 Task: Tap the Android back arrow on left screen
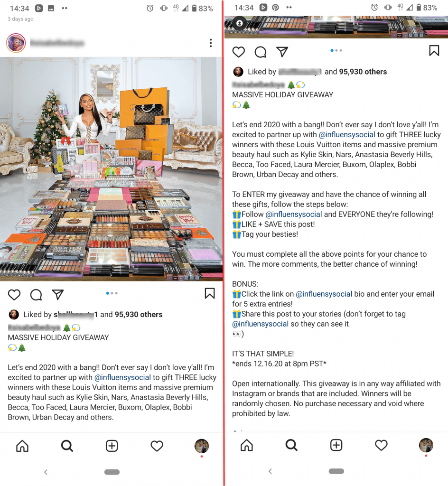[x=46, y=472]
